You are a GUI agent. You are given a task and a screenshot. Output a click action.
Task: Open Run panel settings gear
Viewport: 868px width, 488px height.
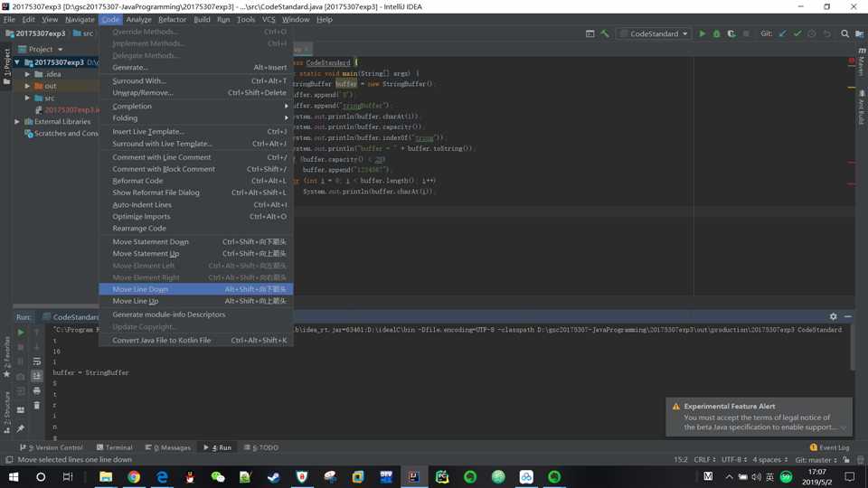pos(833,316)
